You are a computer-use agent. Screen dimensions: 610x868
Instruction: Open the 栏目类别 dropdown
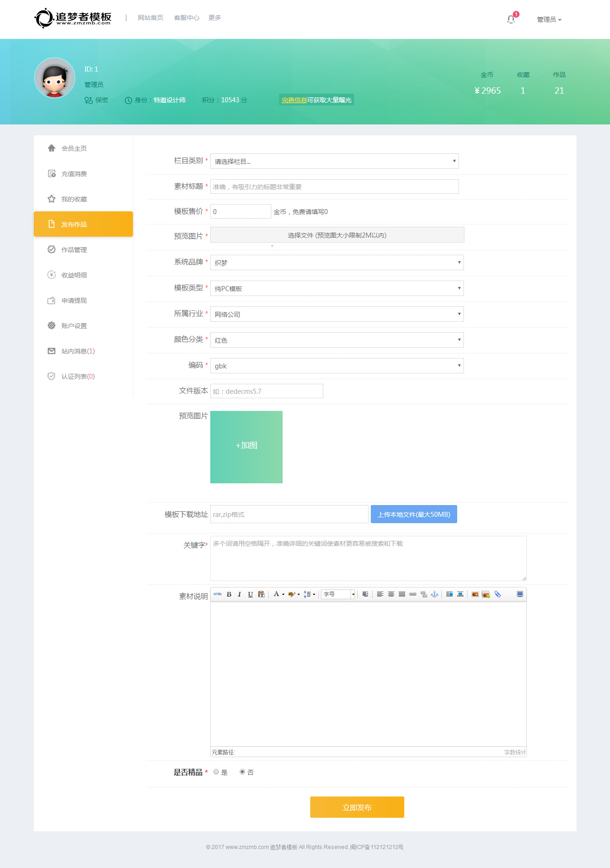coord(334,161)
